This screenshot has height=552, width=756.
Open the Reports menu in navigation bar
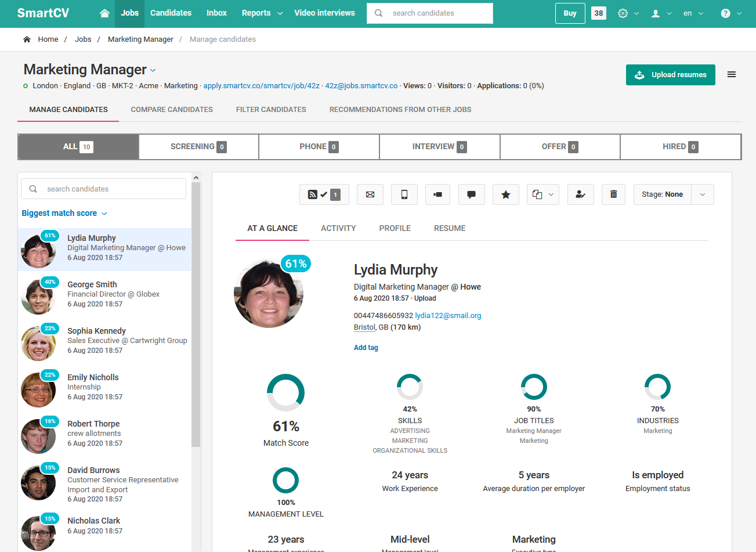[262, 13]
